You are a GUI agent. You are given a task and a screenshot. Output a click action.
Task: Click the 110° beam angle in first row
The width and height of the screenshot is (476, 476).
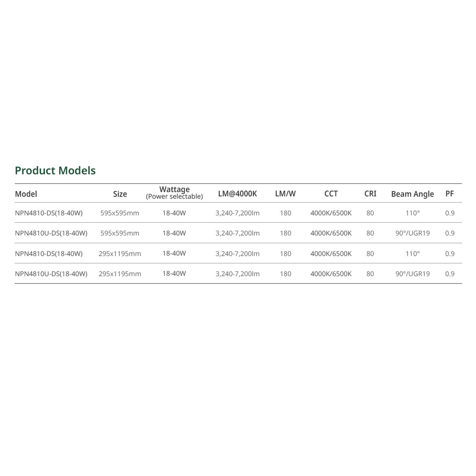[x=413, y=213]
